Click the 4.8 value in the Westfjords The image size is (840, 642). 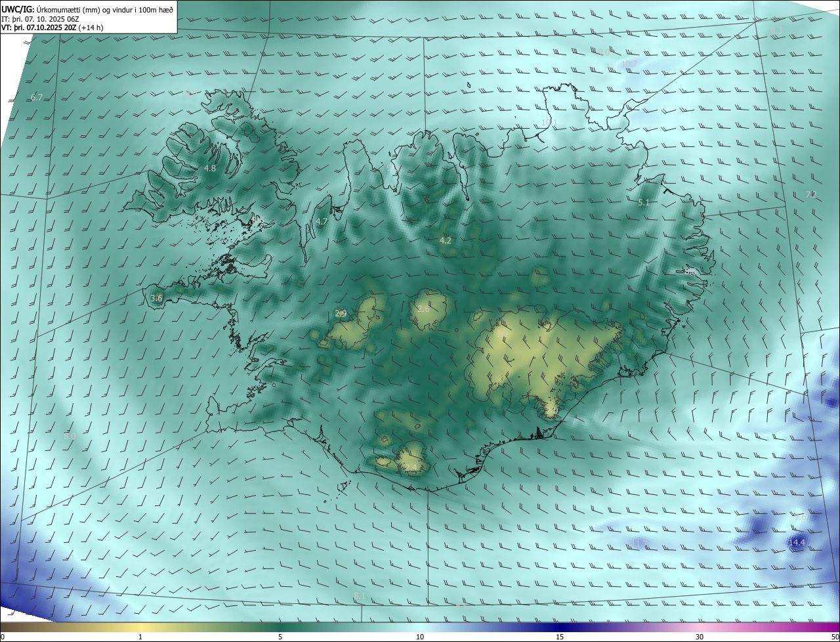tap(210, 169)
